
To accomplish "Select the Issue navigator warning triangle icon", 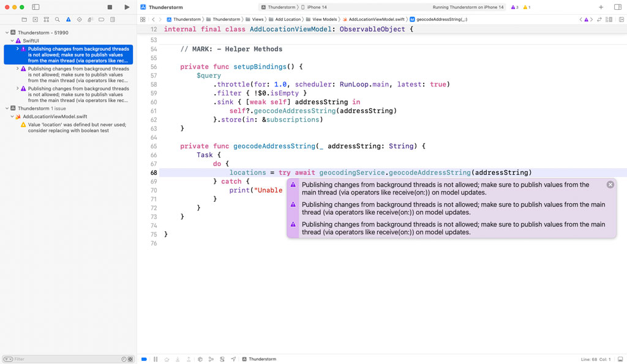I will click(x=68, y=19).
